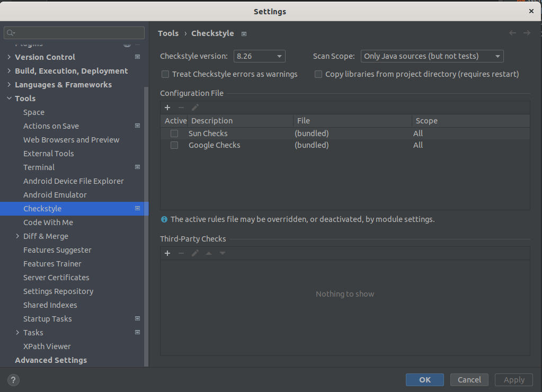Activate the Sun Checks configuration
Image resolution: width=542 pixels, height=392 pixels.
click(174, 133)
